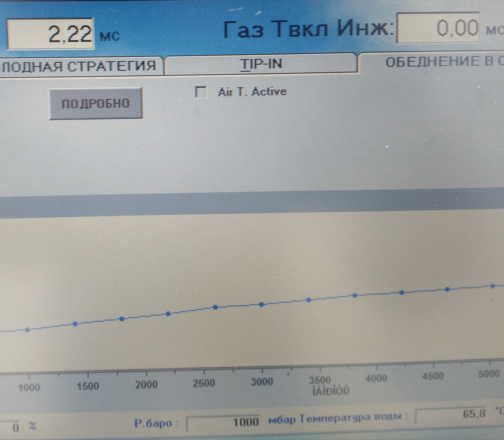Select the curve point at 3000 RPM
The height and width of the screenshot is (440, 504).
pos(262,304)
